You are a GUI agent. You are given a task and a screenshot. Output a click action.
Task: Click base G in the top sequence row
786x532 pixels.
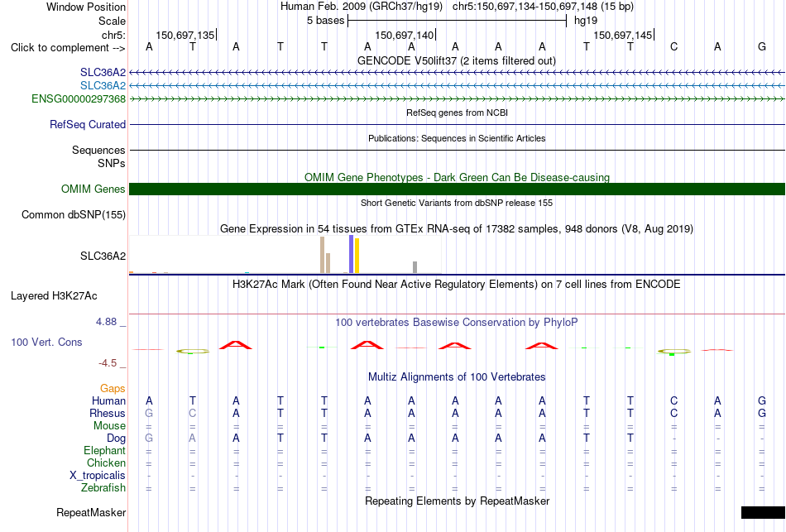click(x=762, y=47)
